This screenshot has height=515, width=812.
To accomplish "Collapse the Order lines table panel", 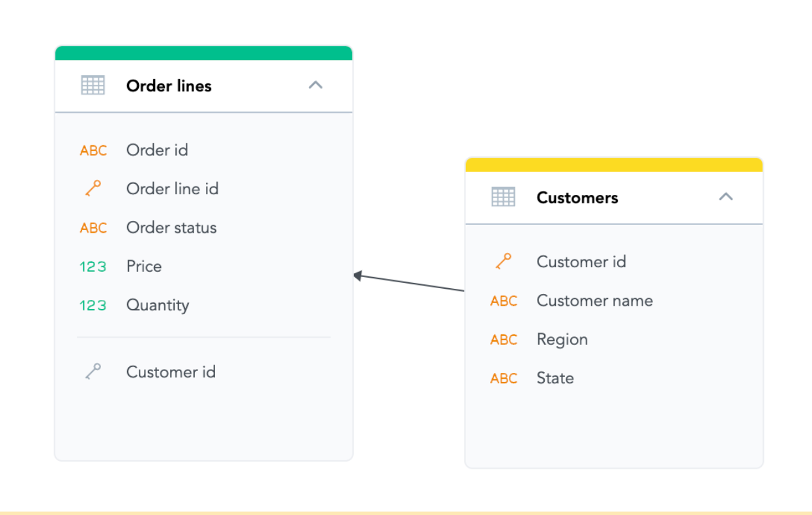I will point(315,85).
